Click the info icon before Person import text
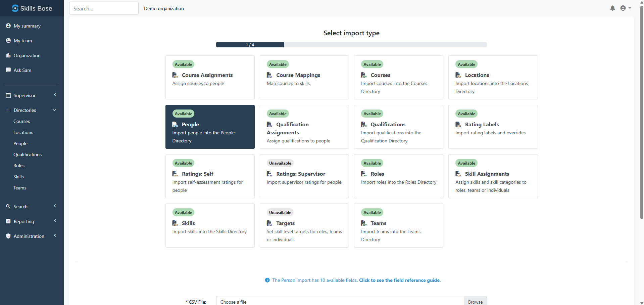This screenshot has width=644, height=305. 267,280
